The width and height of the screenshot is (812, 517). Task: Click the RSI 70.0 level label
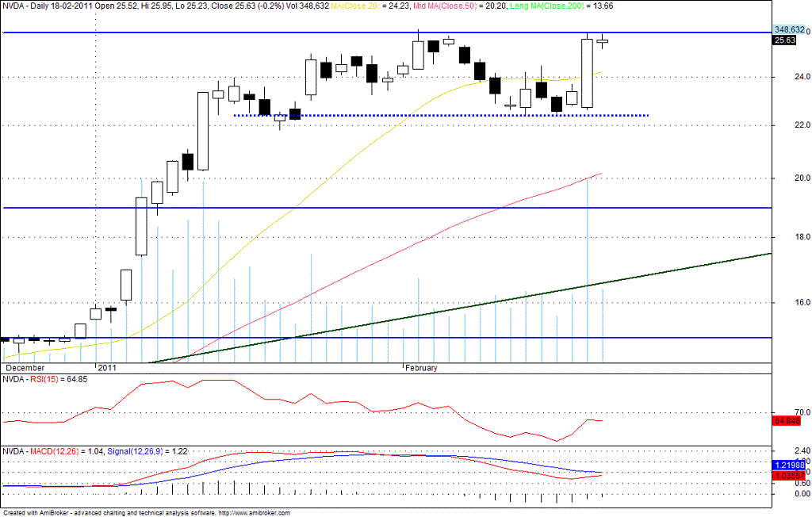(802, 412)
